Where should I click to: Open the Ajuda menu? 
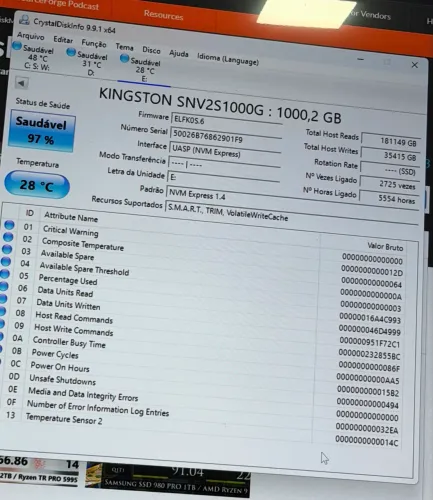tap(179, 54)
